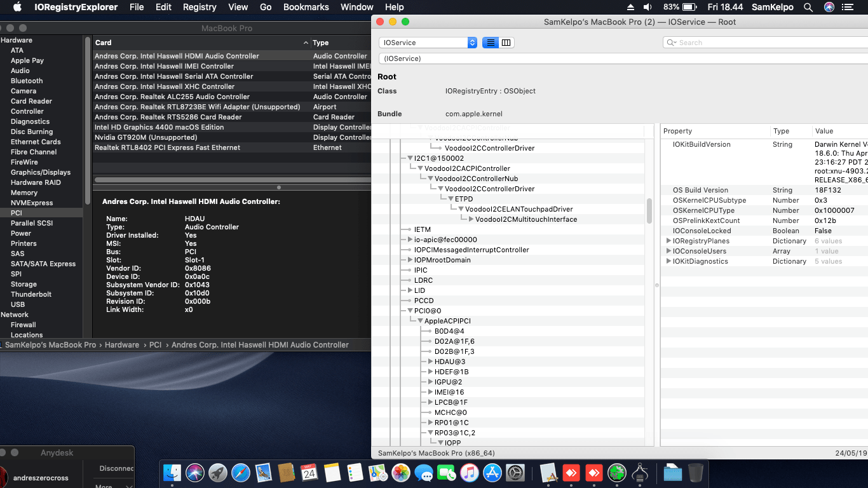Select Realtek RTL8402 PCI Express Fast Ethernet row

pyautogui.click(x=232, y=147)
